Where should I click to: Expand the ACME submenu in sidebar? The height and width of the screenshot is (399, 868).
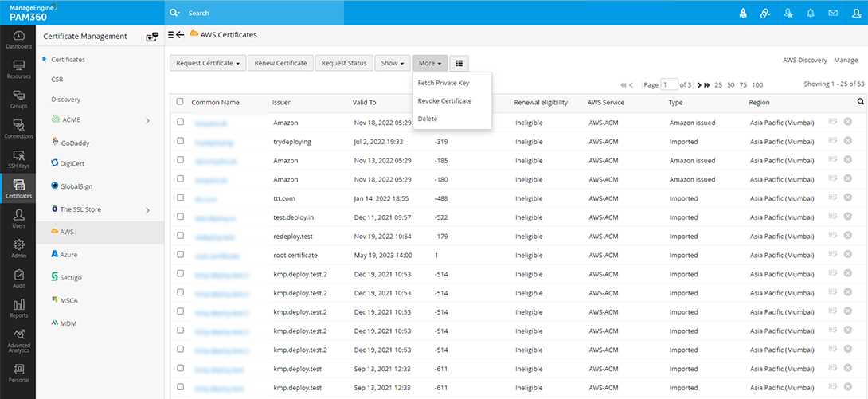click(x=147, y=120)
